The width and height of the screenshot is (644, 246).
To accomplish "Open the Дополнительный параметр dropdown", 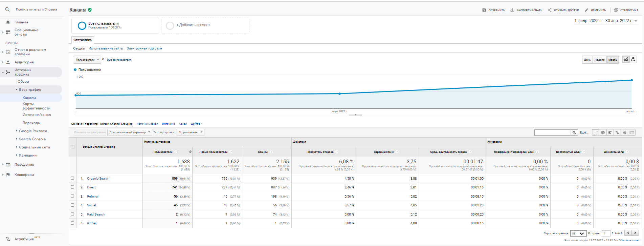I will coord(130,132).
